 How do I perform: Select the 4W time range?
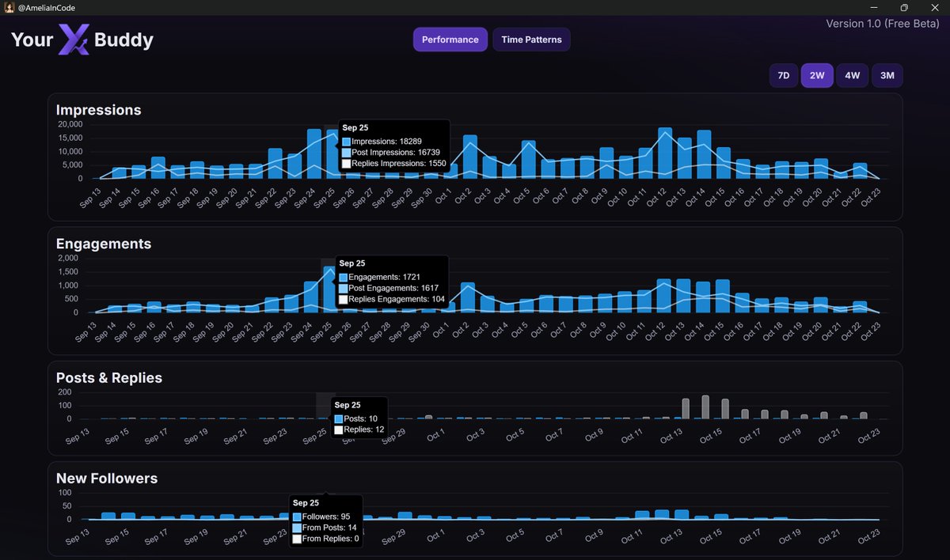point(852,76)
